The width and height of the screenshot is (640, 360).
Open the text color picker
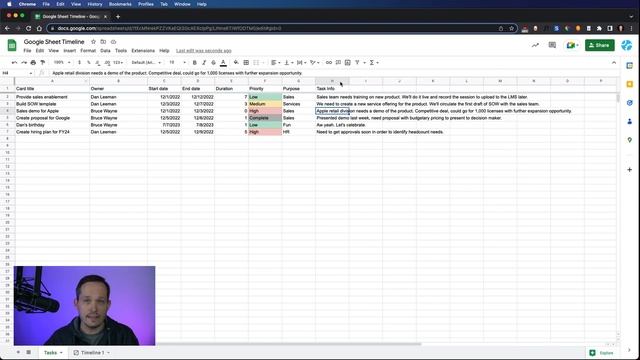(x=223, y=62)
